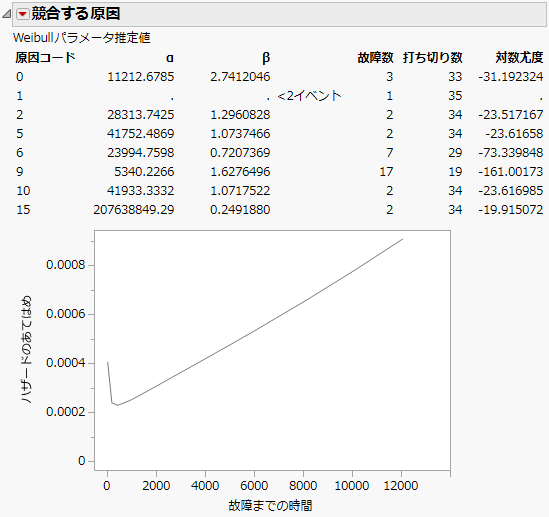The image size is (549, 517).
Task: Click the 故障数 column header
Action: [375, 57]
